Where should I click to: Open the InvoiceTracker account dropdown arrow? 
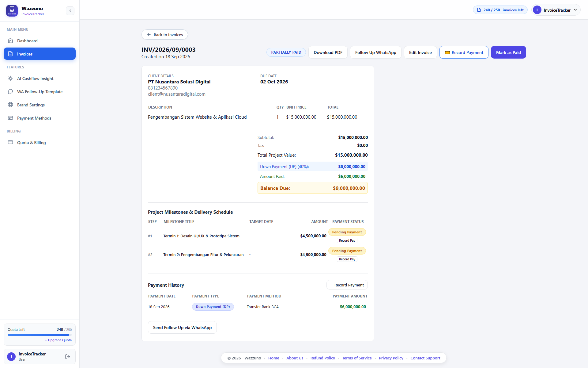click(575, 10)
